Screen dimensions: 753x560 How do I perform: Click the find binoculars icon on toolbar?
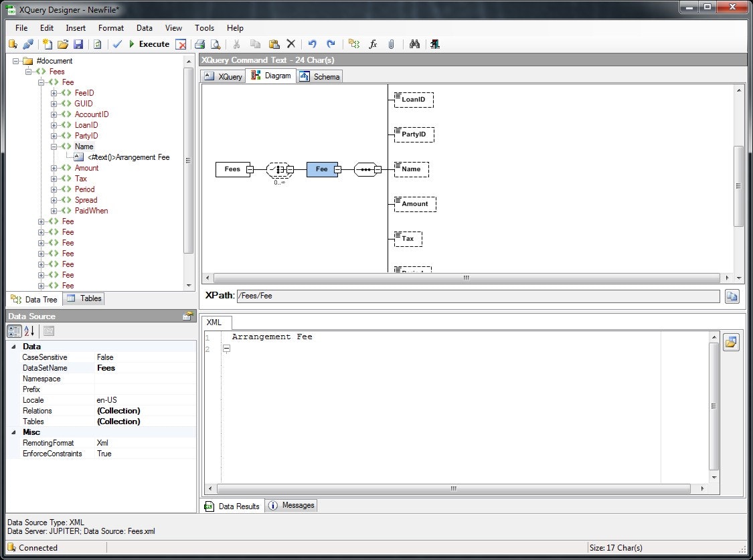[x=415, y=44]
